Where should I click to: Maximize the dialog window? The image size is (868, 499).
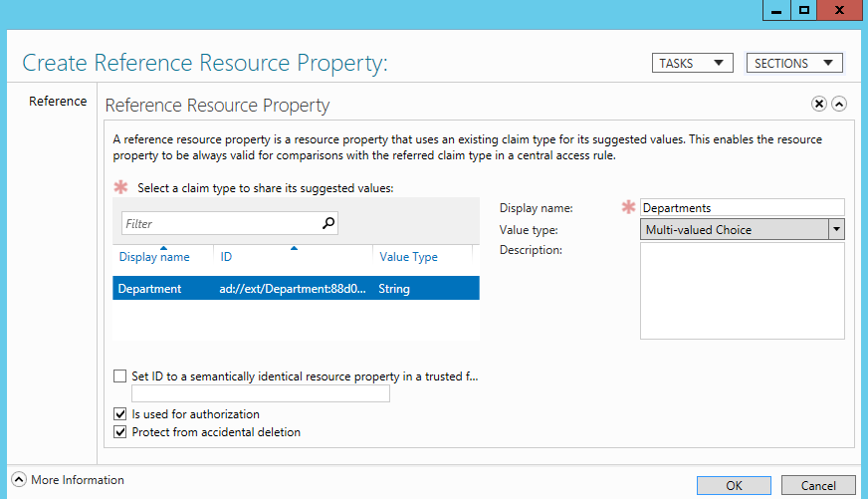[803, 10]
